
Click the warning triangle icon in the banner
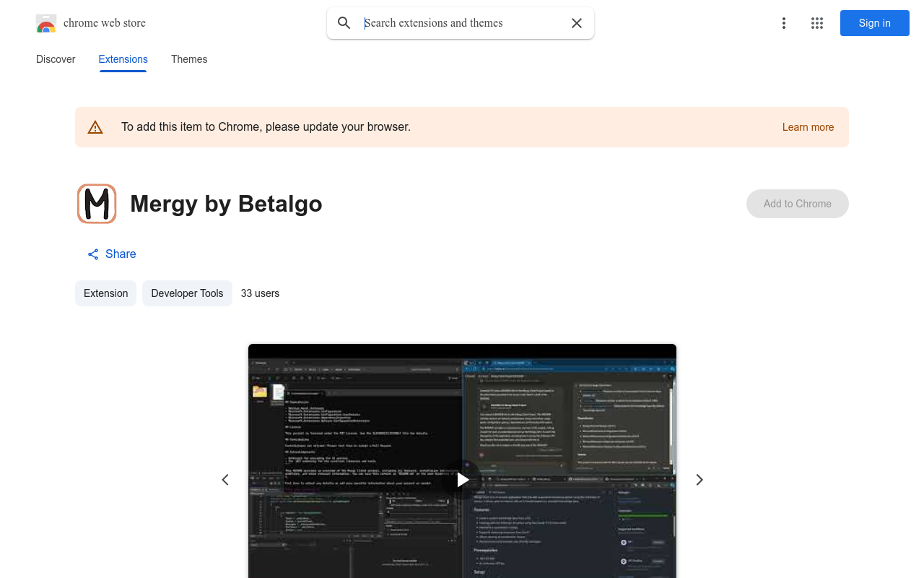click(95, 127)
